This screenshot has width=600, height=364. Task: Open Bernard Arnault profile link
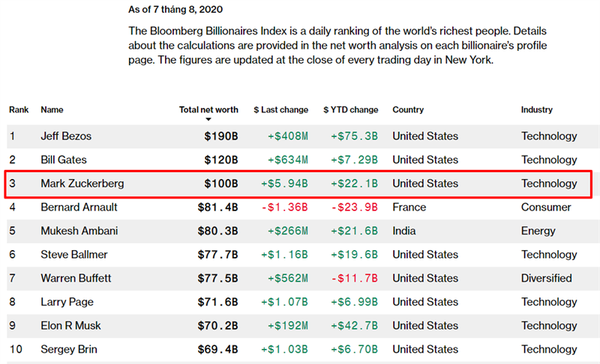[x=79, y=207]
